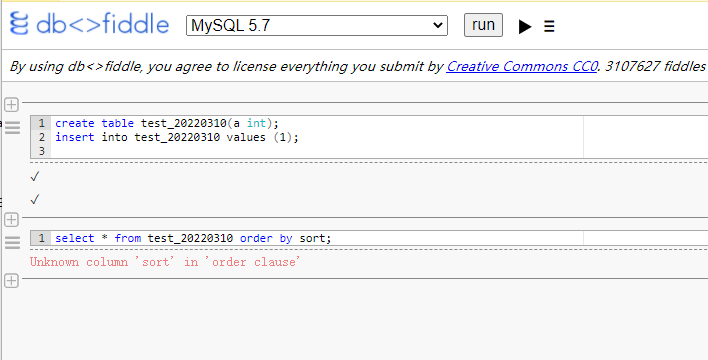Image resolution: width=708 pixels, height=360 pixels.
Task: Click the first success checkmark result
Action: point(35,177)
